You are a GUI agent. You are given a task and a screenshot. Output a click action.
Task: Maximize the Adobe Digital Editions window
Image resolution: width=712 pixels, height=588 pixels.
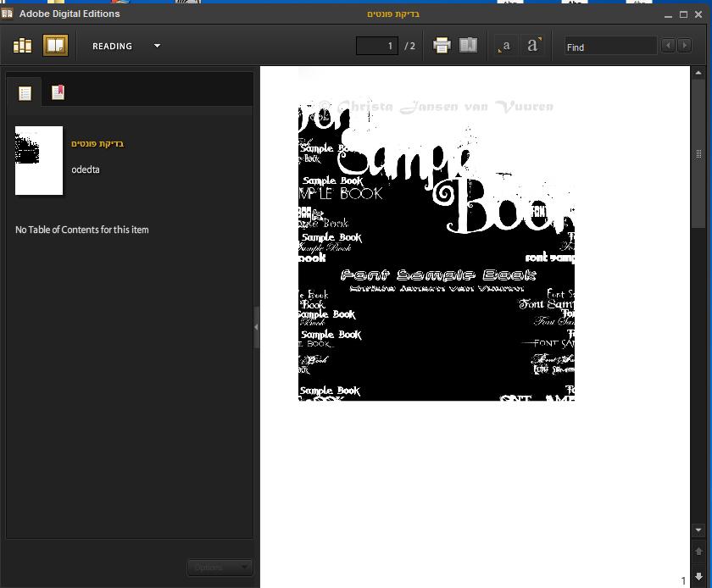(683, 14)
